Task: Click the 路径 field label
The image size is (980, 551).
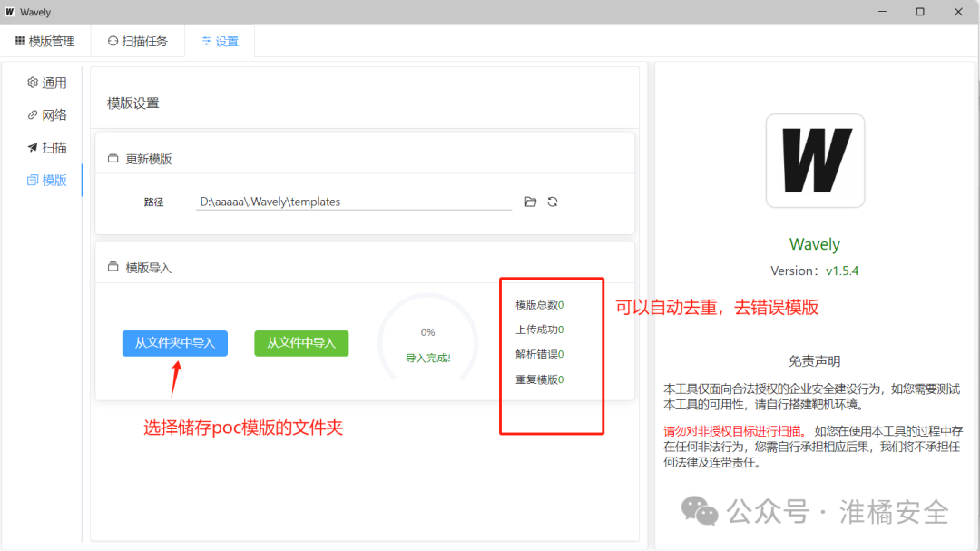Action: coord(153,202)
